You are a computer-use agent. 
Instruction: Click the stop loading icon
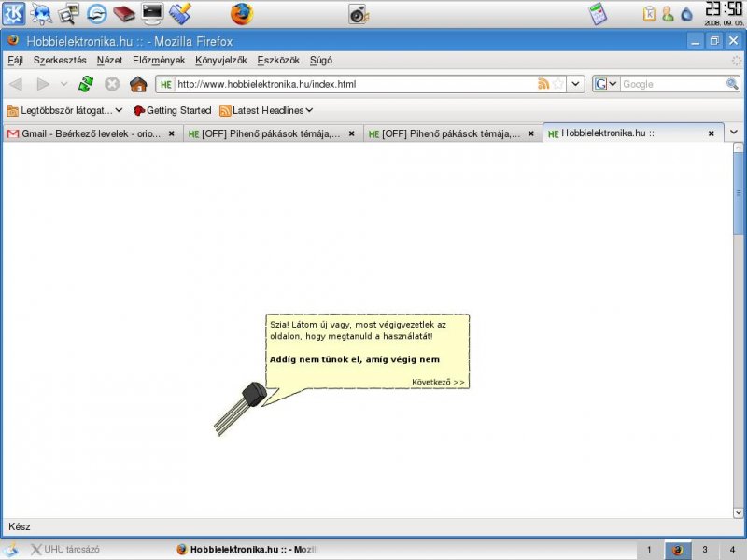112,84
